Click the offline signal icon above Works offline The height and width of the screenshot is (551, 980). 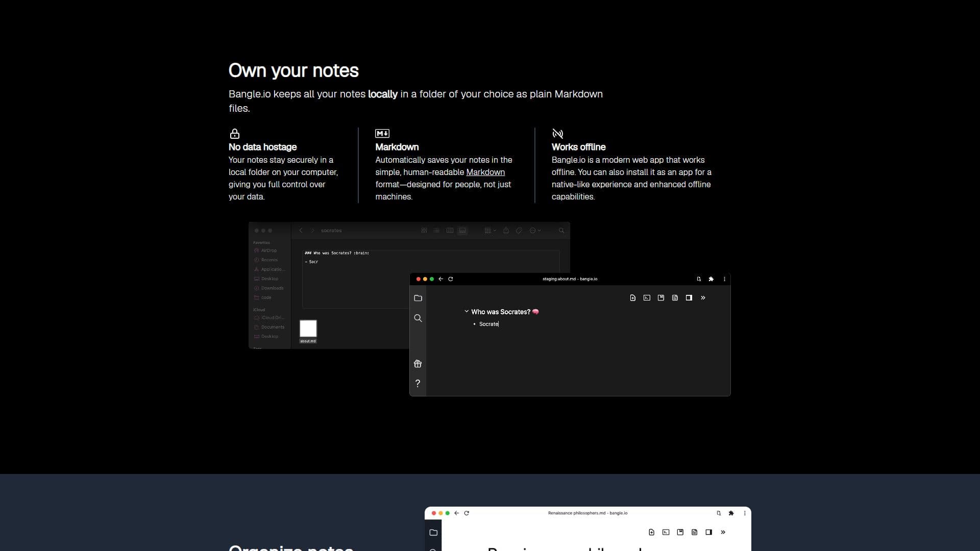point(557,134)
